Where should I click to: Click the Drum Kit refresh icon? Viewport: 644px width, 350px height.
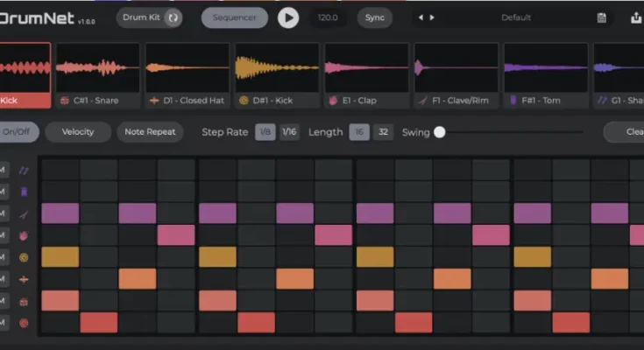point(173,17)
